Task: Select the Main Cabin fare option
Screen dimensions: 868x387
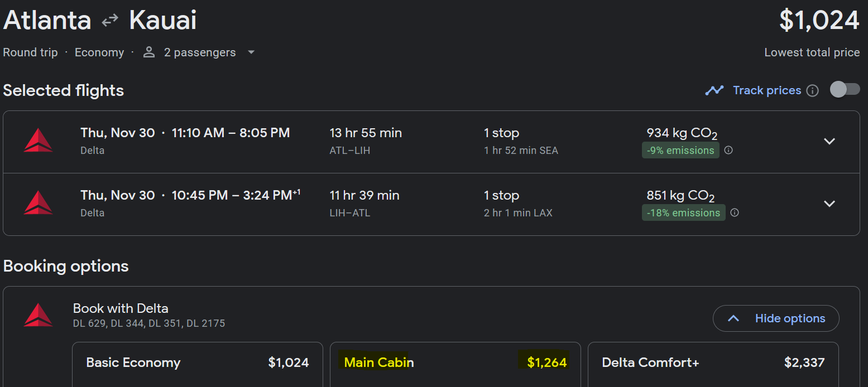Action: [455, 365]
